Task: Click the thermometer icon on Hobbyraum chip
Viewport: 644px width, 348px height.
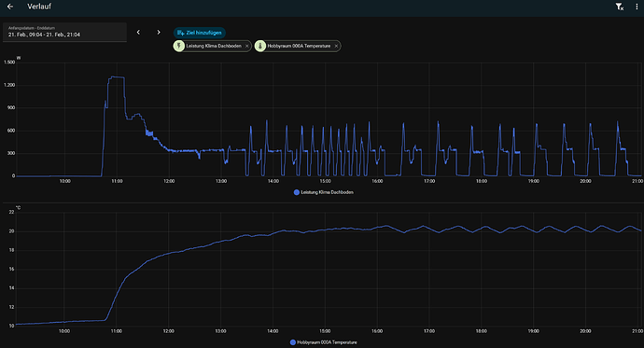Action: [260, 46]
